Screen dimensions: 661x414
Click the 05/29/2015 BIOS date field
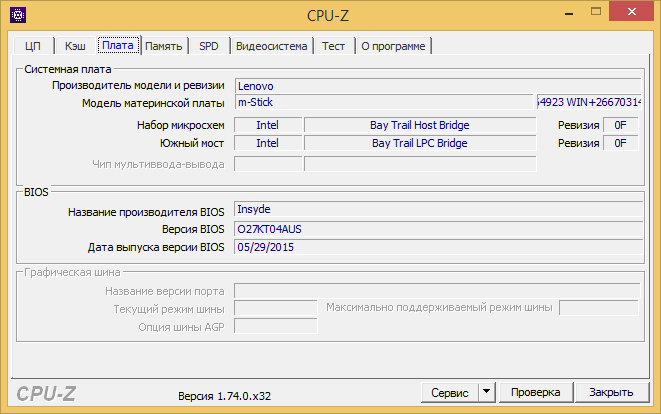438,247
